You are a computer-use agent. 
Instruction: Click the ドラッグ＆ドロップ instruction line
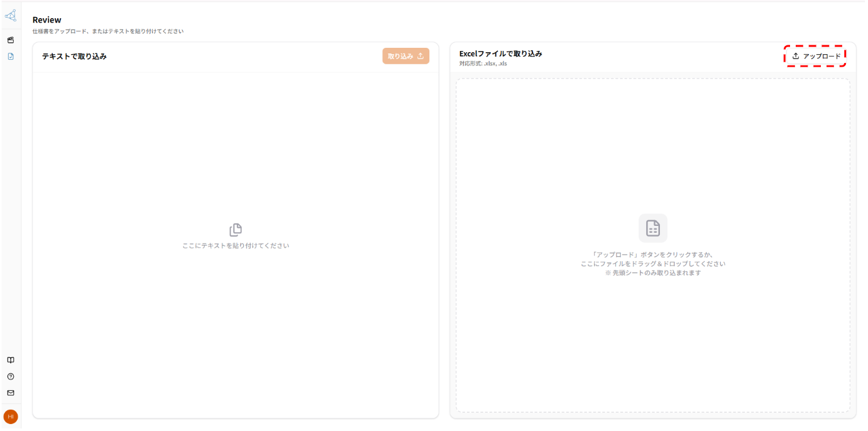[x=653, y=264]
